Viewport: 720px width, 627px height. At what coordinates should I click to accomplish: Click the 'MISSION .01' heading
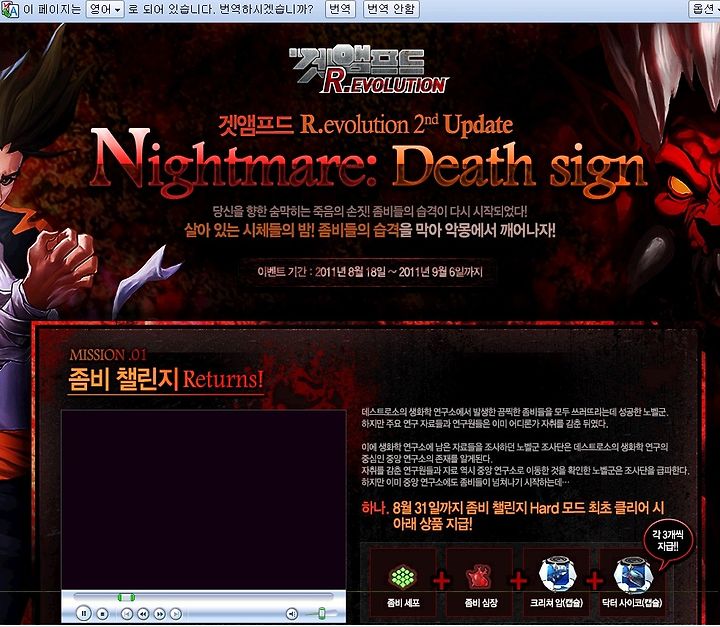108,355
